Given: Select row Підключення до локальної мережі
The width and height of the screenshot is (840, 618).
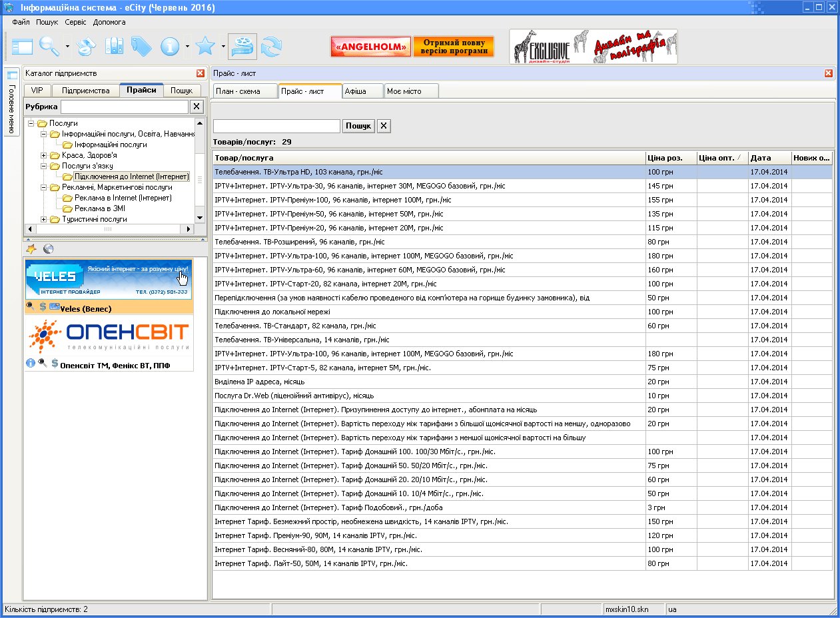Looking at the screenshot, I should pyautogui.click(x=522, y=312).
